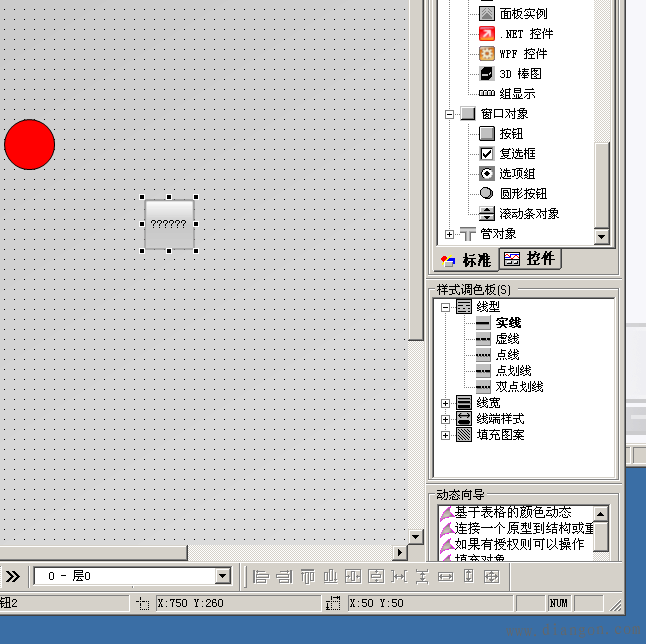
Task: Click the 管对象 tree label
Action: coord(498,234)
